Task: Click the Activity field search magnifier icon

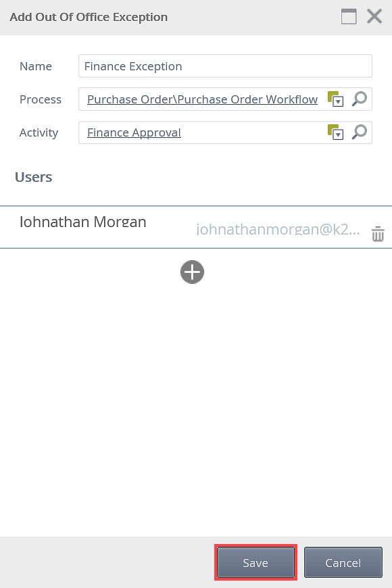Action: 359,132
